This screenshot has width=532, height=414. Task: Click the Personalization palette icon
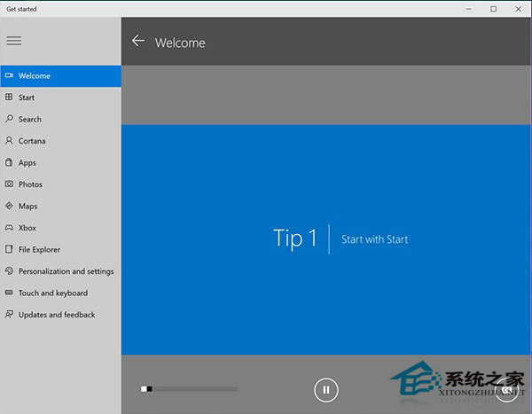click(9, 270)
